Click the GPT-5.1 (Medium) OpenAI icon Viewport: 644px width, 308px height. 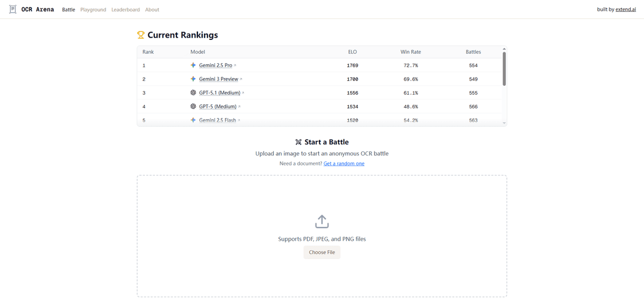pyautogui.click(x=193, y=93)
